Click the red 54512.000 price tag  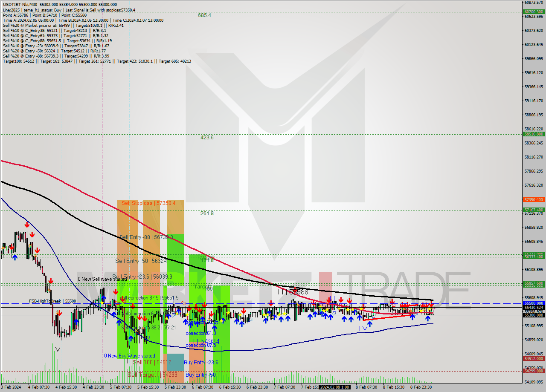point(534,359)
